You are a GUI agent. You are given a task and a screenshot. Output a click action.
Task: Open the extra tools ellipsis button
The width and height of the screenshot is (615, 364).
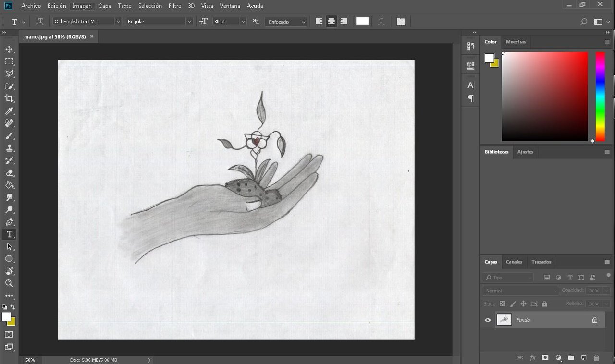point(9,296)
